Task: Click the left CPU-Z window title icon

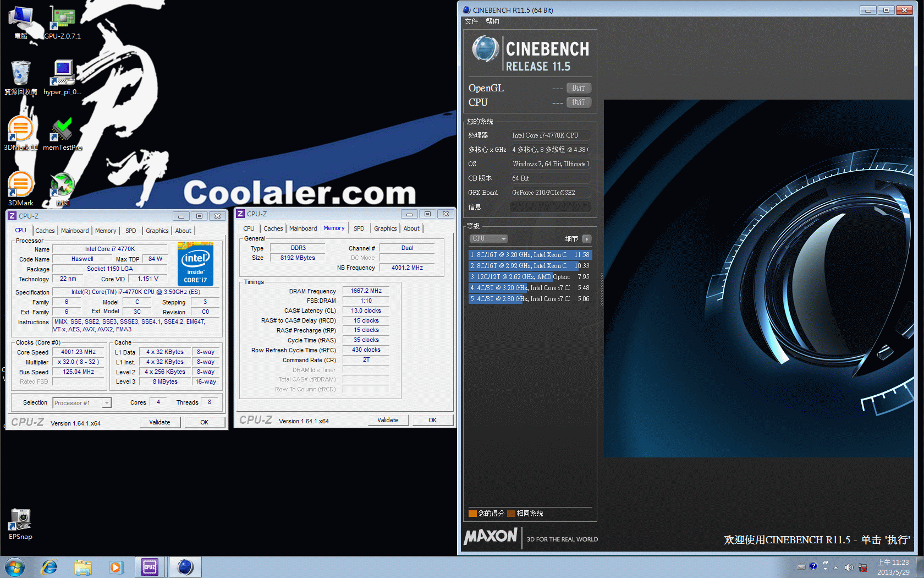Action: (12, 216)
